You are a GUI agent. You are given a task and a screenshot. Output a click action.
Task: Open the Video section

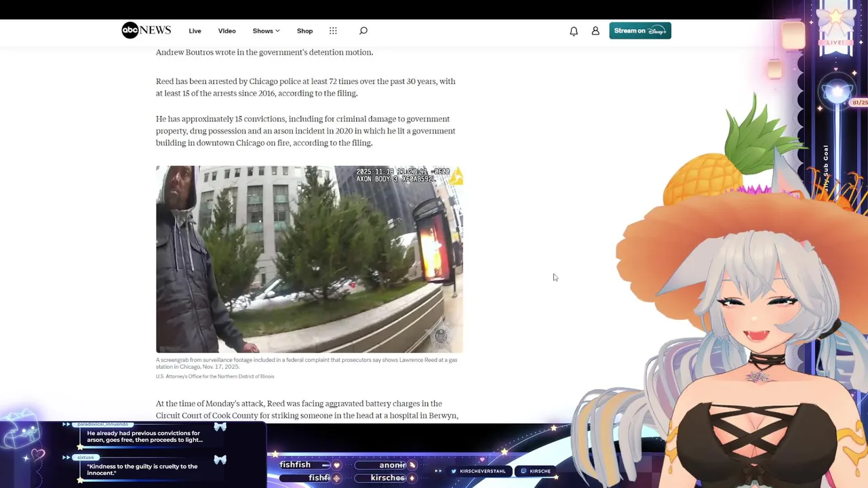click(x=226, y=31)
